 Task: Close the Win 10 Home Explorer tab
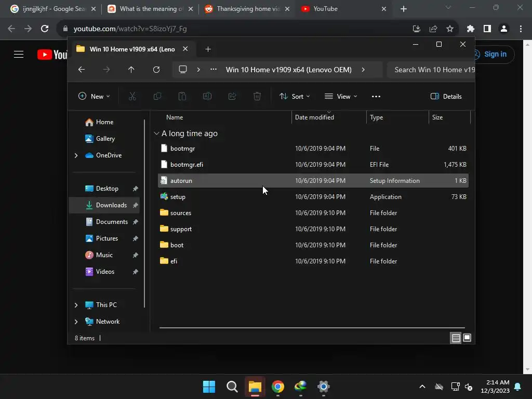185,49
